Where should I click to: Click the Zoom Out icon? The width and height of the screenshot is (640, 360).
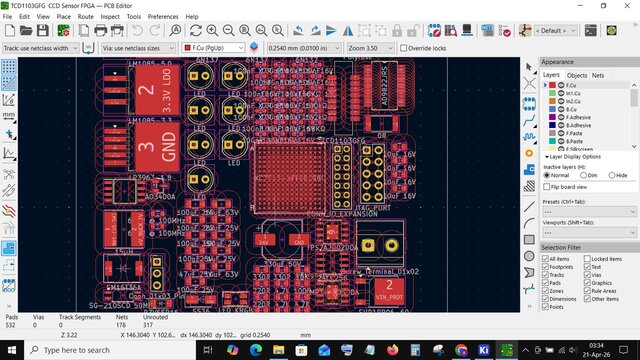229,31
